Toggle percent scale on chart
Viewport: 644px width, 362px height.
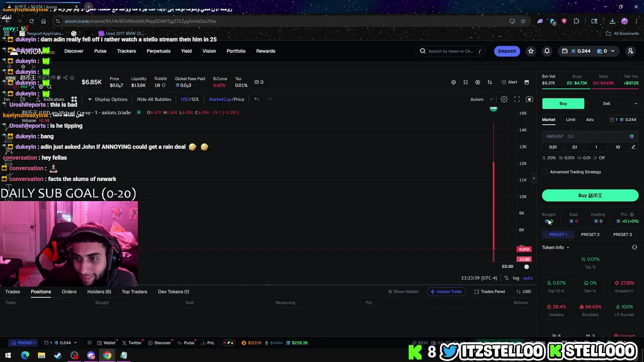506,278
